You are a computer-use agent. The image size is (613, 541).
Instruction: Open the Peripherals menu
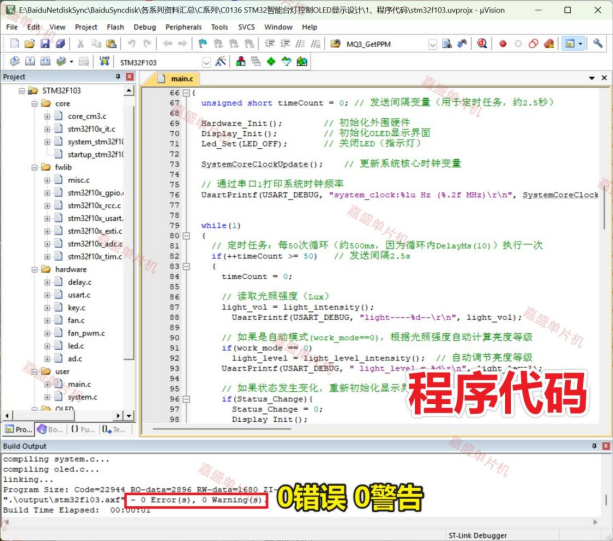pos(183,27)
